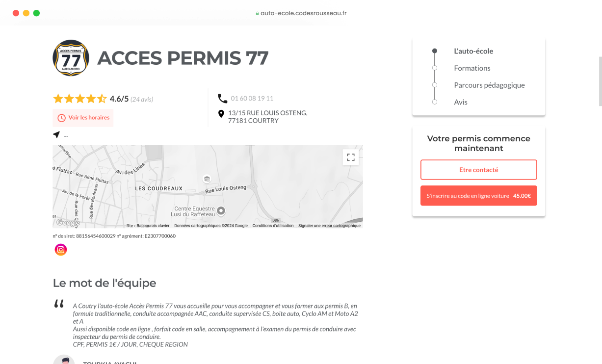
Task: Open the 24 avis reviews link
Action: click(142, 100)
